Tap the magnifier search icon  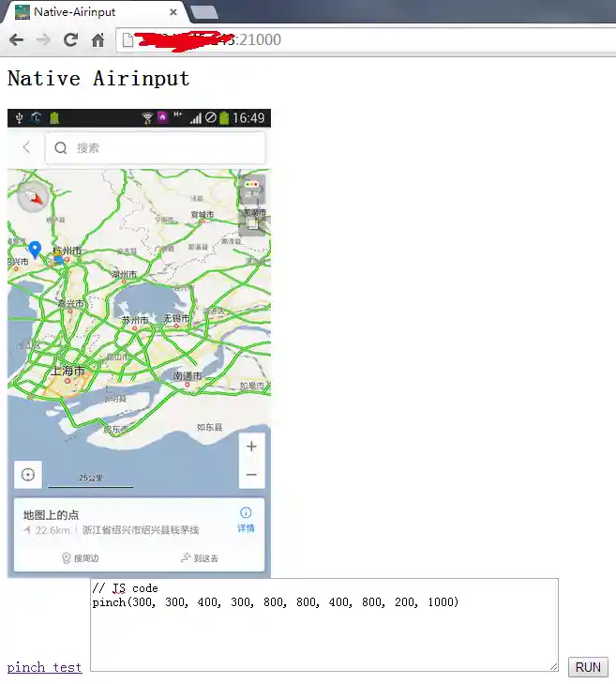coord(61,148)
